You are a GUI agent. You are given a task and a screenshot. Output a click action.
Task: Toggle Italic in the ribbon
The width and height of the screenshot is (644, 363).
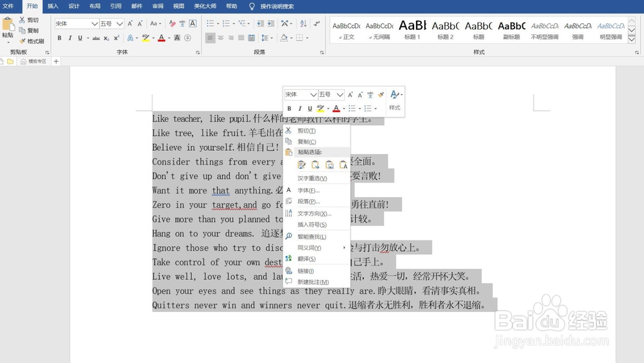point(70,38)
